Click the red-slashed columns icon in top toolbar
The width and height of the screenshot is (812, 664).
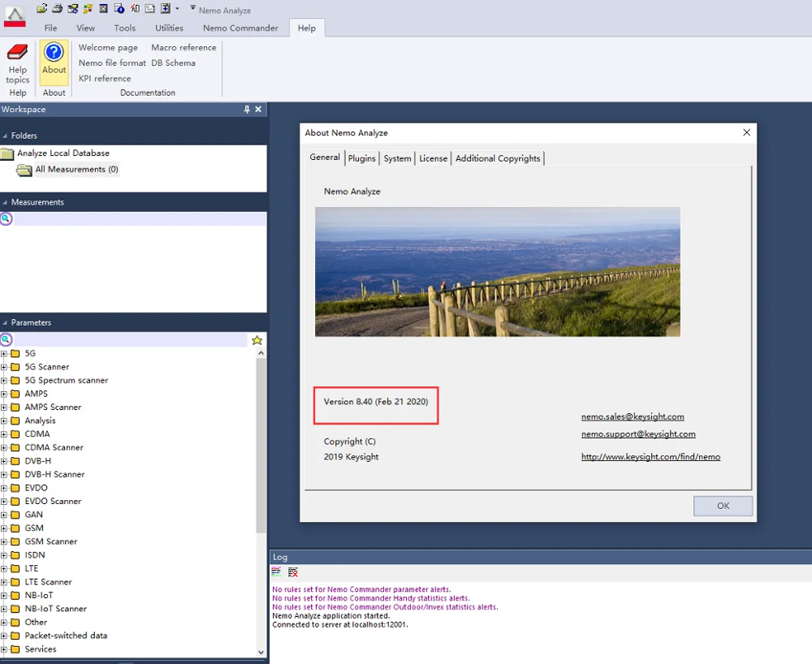point(135,8)
